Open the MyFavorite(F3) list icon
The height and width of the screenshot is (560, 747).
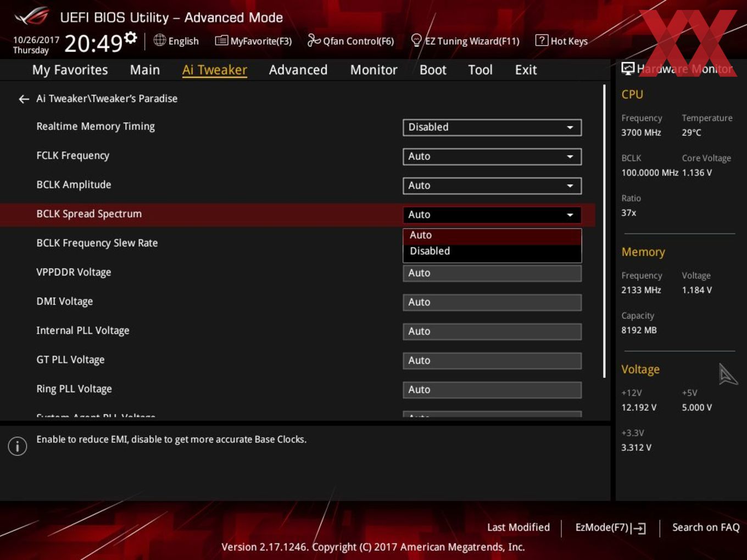221,41
